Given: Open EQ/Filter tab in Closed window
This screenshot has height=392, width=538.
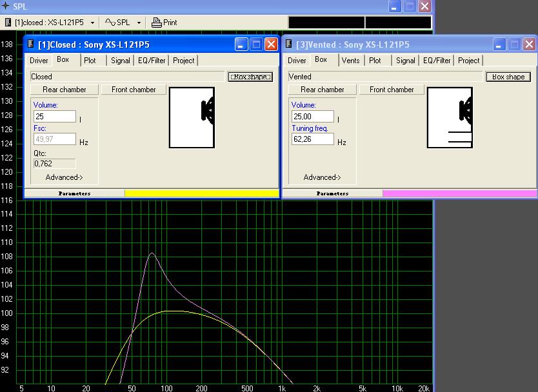Looking at the screenshot, I should point(152,61).
